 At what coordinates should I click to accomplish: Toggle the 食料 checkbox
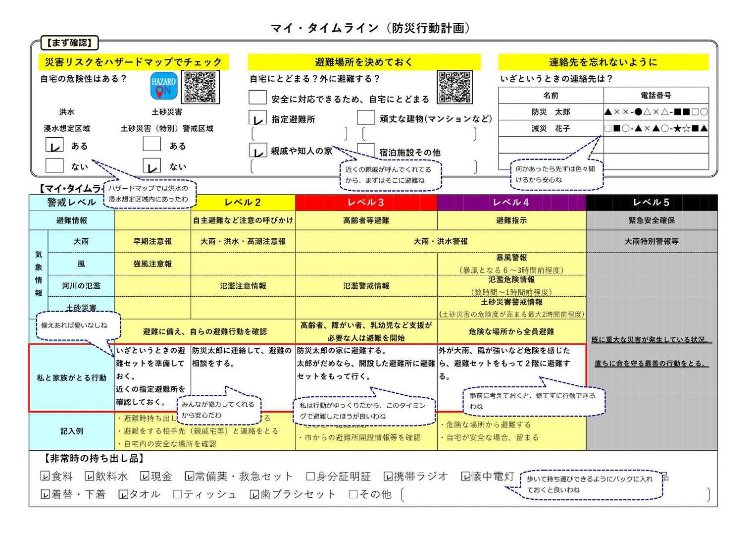[x=45, y=477]
